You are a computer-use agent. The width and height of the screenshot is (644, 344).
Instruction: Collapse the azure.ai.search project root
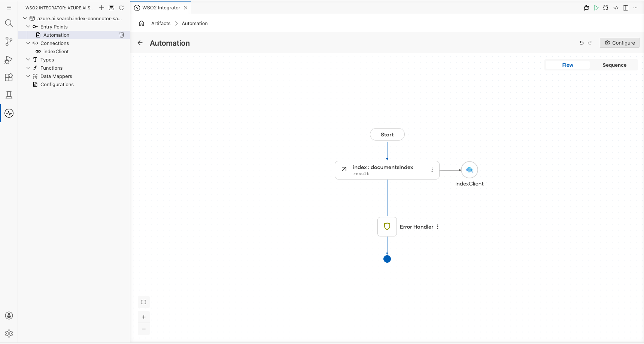(25, 18)
